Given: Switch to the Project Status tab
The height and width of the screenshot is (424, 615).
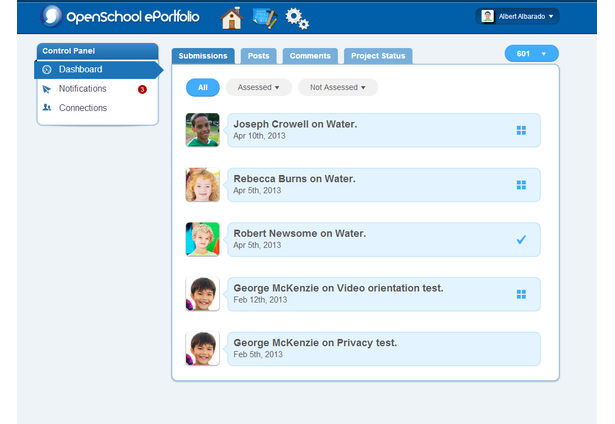Looking at the screenshot, I should [x=378, y=56].
